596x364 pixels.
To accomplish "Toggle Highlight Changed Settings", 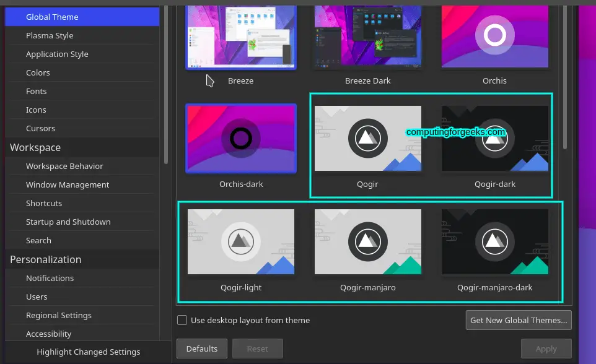I will click(x=88, y=352).
